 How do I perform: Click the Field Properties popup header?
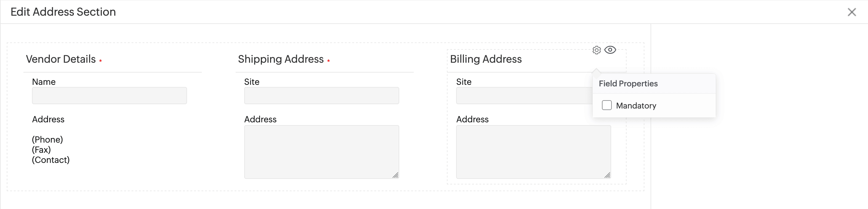[x=628, y=84]
